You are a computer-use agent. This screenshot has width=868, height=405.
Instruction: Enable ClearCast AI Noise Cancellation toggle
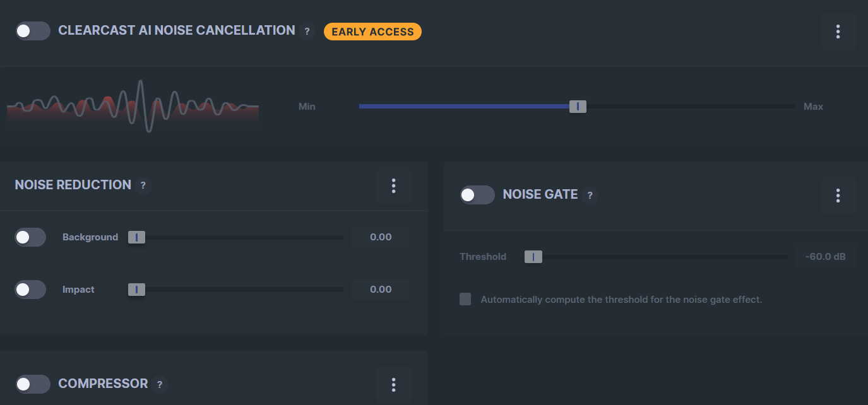[x=33, y=31]
